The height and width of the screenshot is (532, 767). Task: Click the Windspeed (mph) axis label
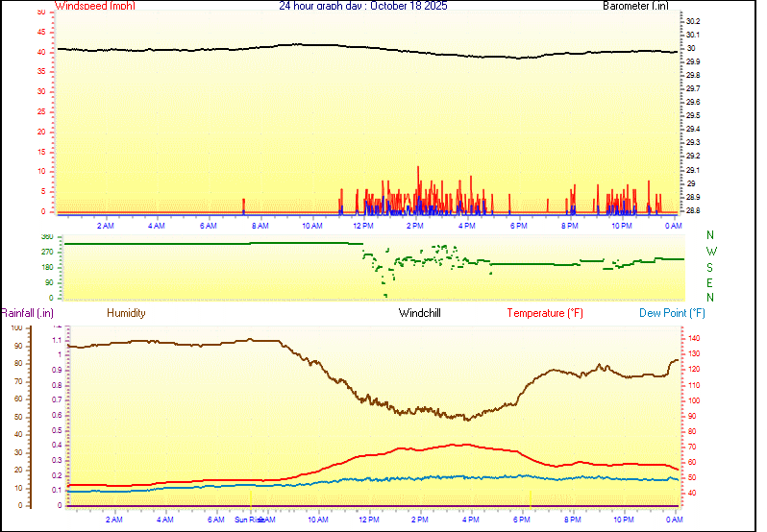95,6
